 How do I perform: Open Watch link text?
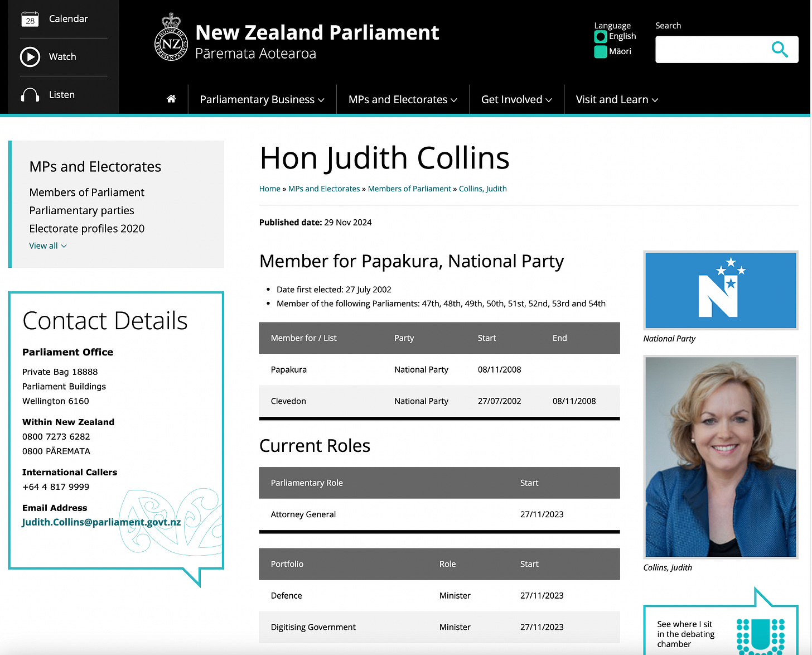point(62,57)
